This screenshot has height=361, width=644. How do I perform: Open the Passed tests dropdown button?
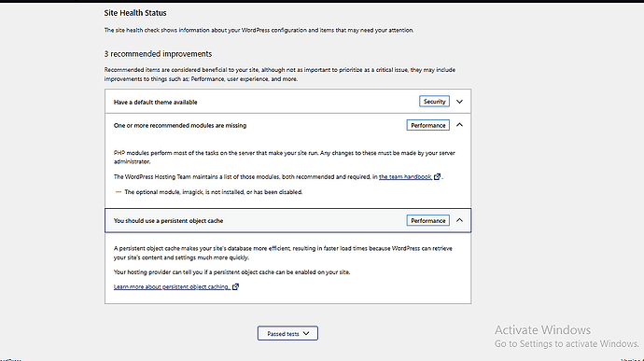pyautogui.click(x=287, y=333)
